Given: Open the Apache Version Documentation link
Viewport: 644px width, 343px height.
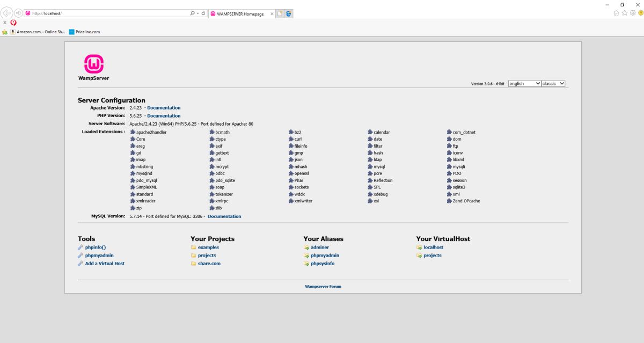Looking at the screenshot, I should (164, 108).
